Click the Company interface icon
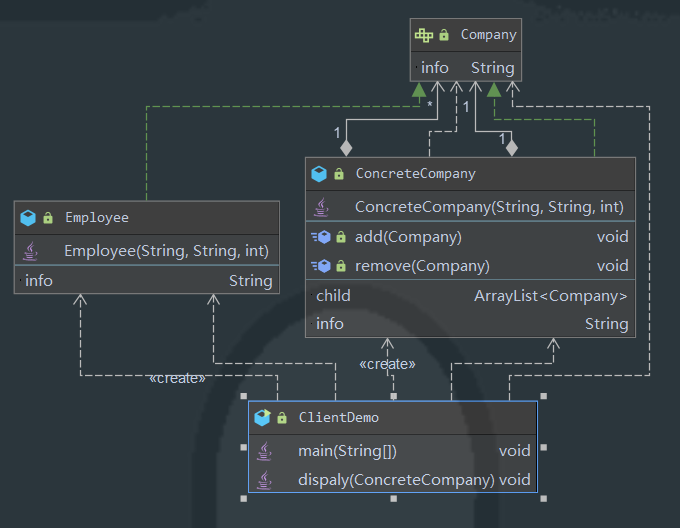This screenshot has height=528, width=680. click(424, 35)
